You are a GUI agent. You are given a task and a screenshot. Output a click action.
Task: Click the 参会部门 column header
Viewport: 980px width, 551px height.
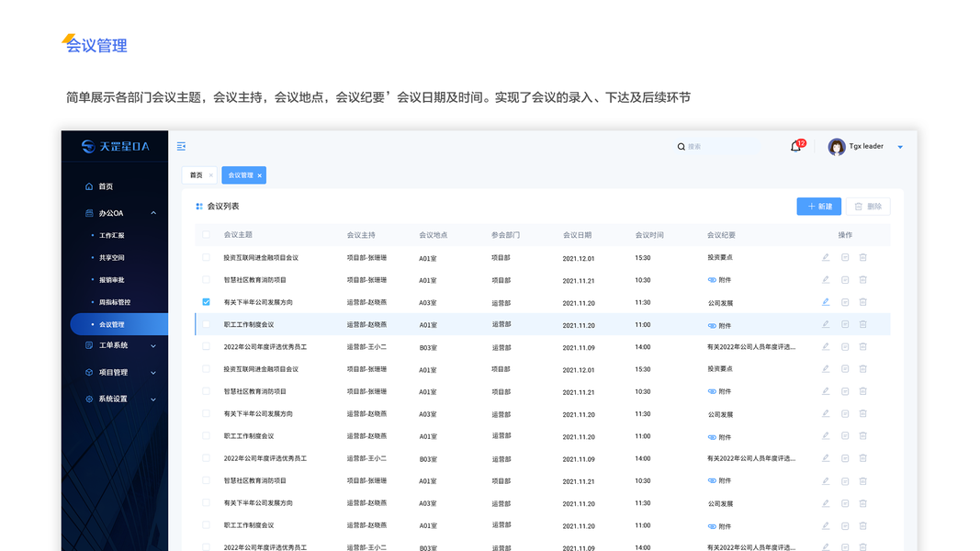tap(505, 235)
